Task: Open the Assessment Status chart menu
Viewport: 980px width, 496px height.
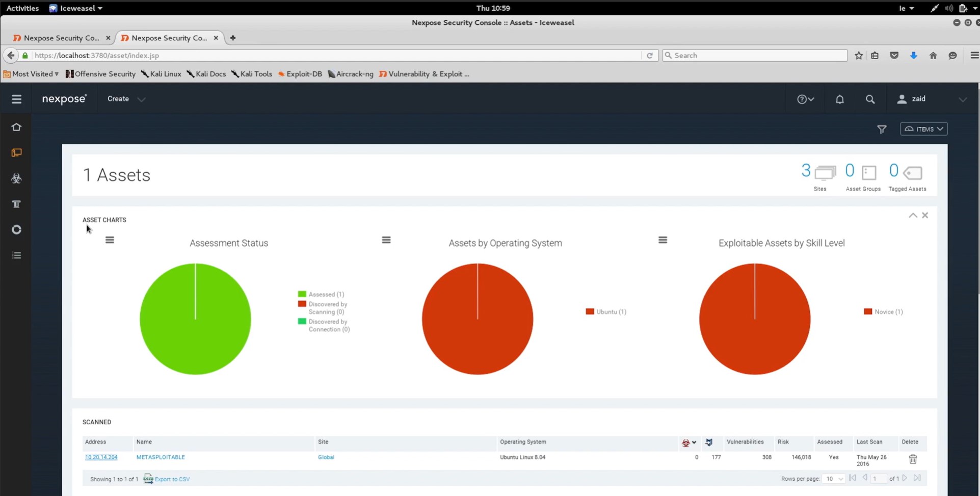Action: 110,240
